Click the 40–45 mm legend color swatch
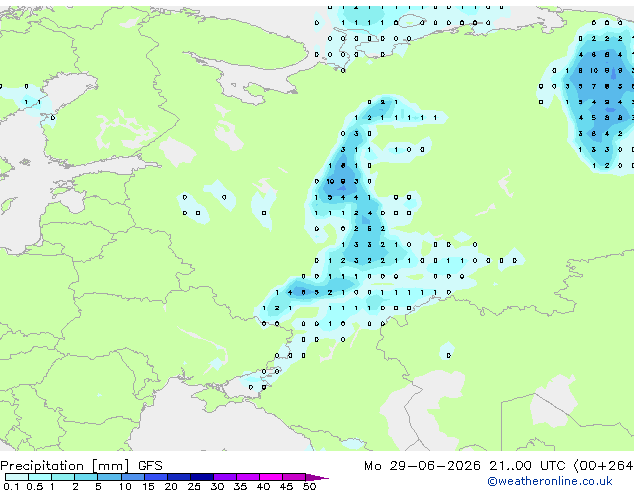Viewport: 634px width, 490px height. click(x=271, y=477)
